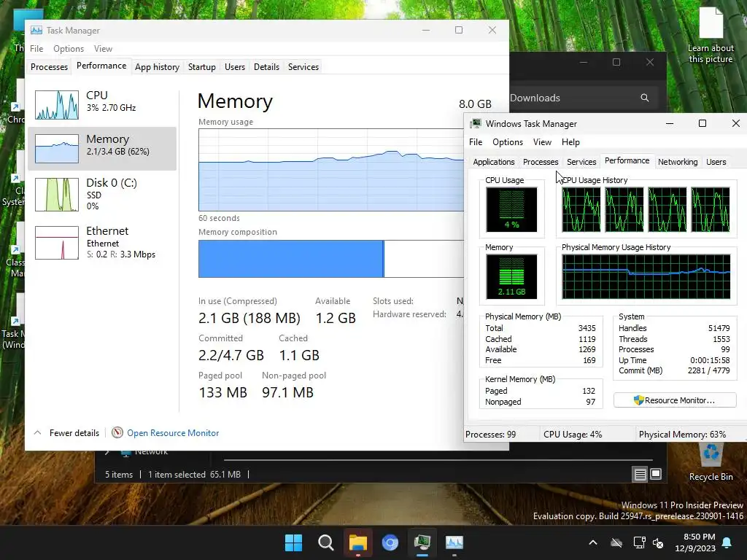Select the CPU performance graph thumbnail
The image size is (747, 560).
[x=57, y=105]
